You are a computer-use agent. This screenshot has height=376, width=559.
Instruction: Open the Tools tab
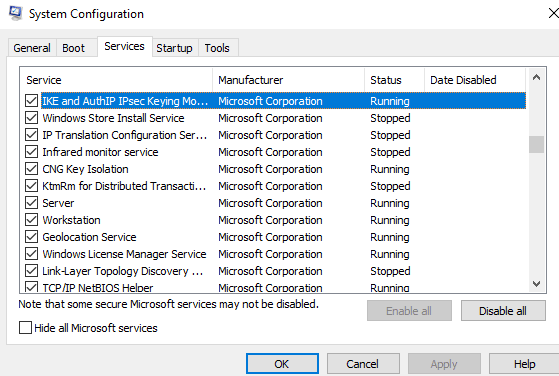217,48
